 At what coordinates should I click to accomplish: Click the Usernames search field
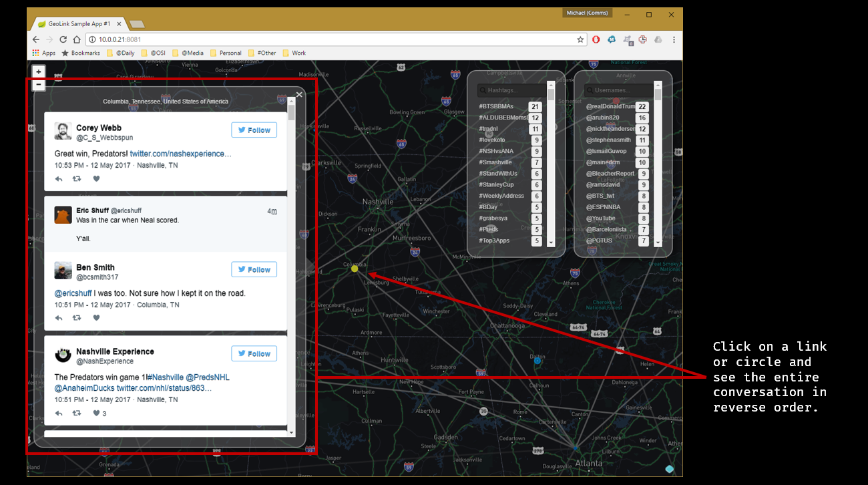click(x=618, y=90)
